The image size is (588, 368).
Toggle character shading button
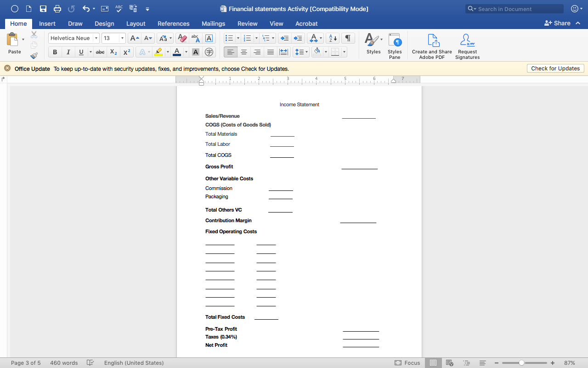[196, 52]
